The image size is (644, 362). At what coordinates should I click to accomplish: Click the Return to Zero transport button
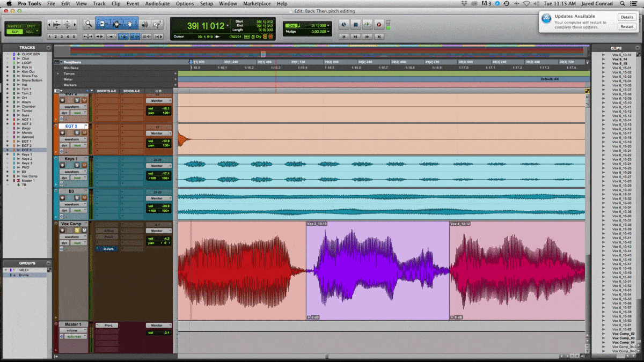click(x=344, y=36)
